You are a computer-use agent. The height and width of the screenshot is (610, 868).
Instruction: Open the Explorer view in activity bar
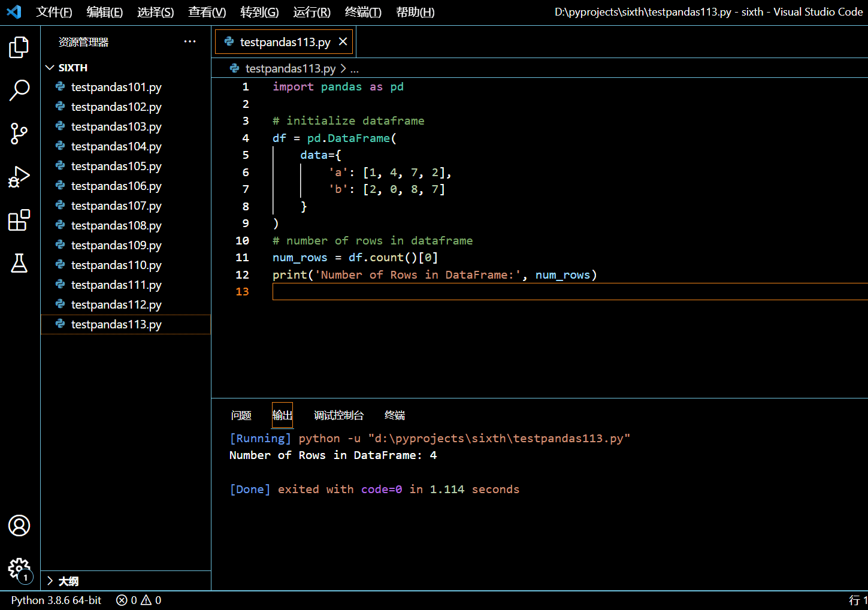pos(19,47)
